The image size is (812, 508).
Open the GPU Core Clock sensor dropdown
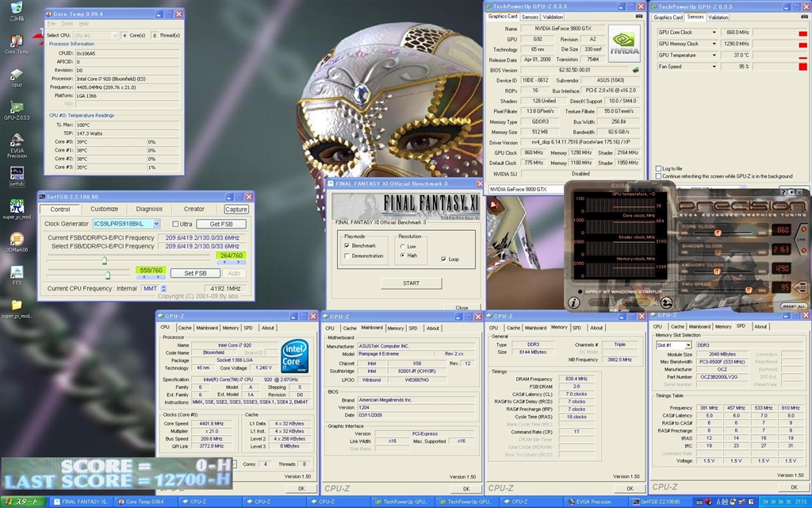point(715,33)
